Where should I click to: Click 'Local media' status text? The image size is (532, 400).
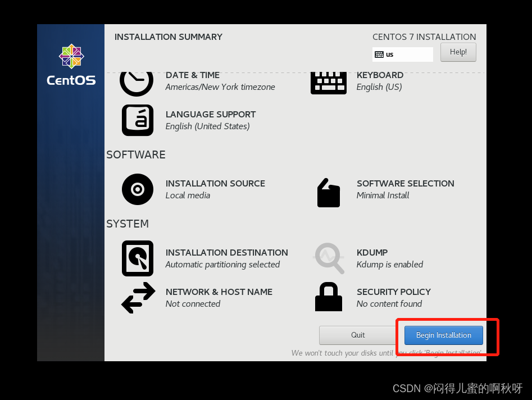pyautogui.click(x=188, y=196)
